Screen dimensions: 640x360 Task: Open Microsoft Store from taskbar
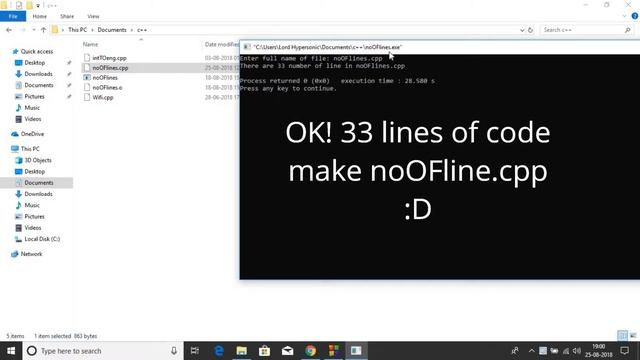coord(264,351)
